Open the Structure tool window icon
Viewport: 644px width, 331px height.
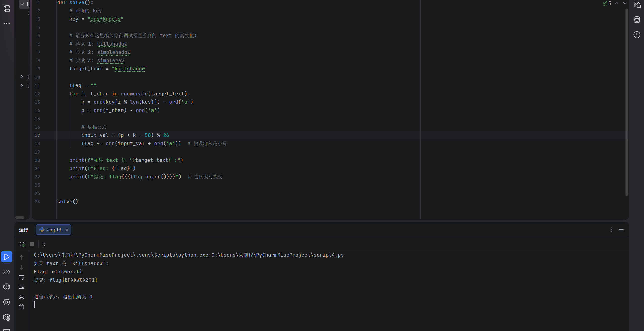point(7,9)
